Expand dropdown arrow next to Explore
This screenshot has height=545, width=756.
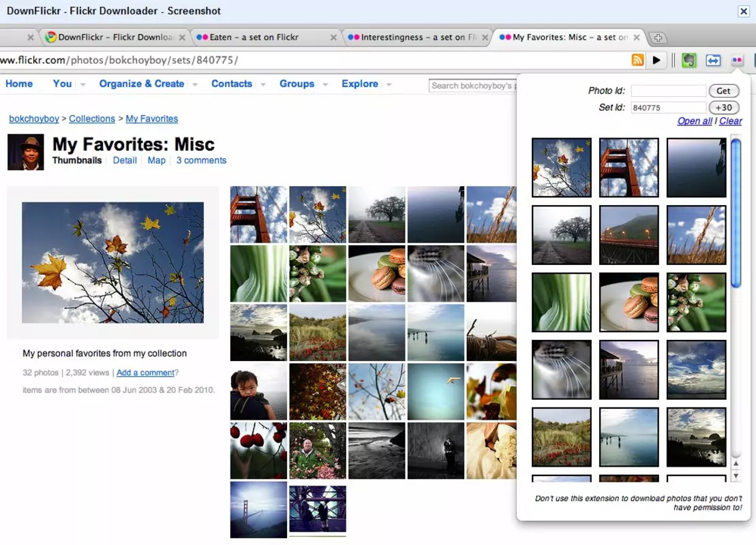pos(389,84)
